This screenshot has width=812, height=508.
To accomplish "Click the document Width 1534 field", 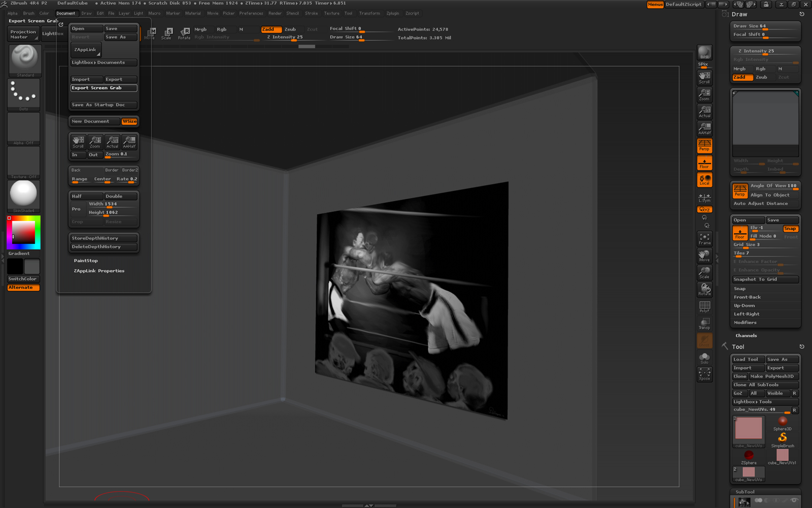I will click(x=112, y=204).
